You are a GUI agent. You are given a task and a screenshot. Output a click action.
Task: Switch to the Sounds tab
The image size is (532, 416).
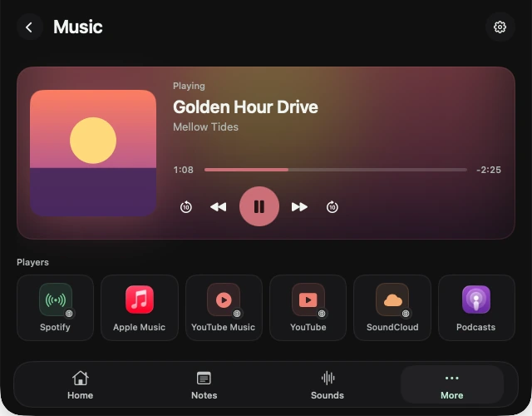[x=328, y=385]
